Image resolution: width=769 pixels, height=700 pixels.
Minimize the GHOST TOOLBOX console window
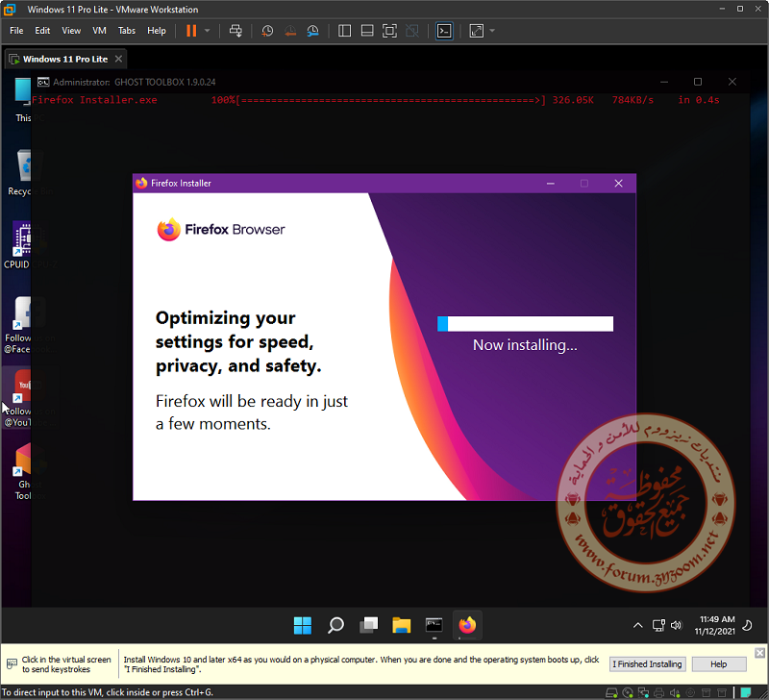664,82
